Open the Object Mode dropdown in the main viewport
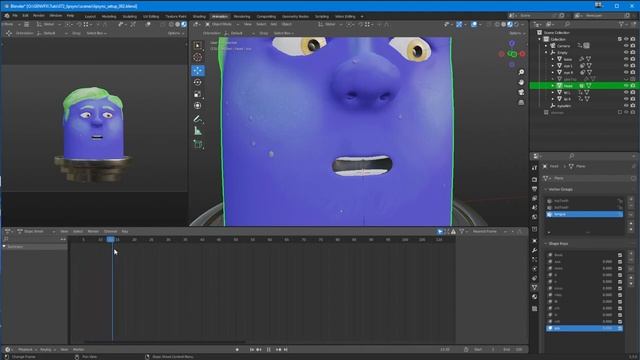This screenshot has height=360, width=640. point(222,24)
